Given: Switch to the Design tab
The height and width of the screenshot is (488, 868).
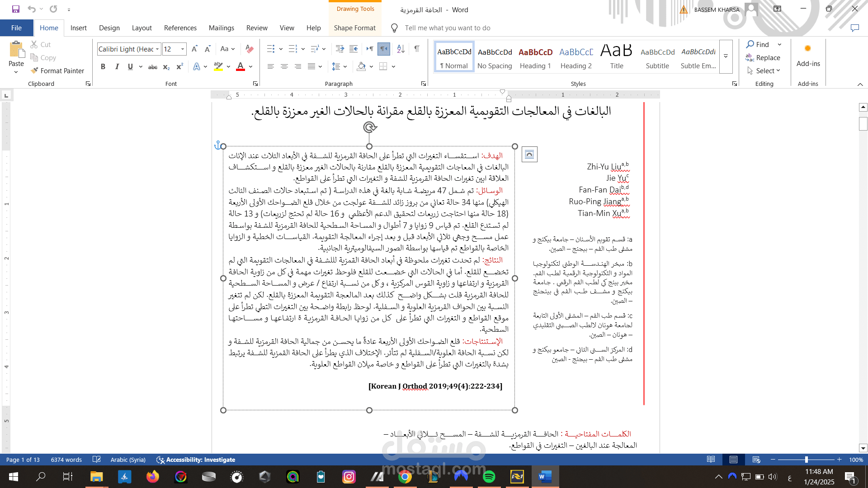Looking at the screenshot, I should click(109, 28).
